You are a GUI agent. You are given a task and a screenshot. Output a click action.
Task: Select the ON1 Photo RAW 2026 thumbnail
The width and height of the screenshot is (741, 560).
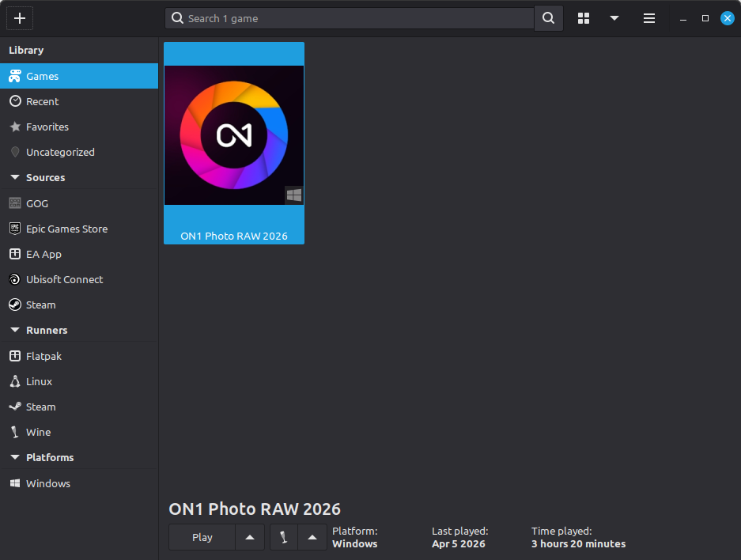(x=233, y=134)
